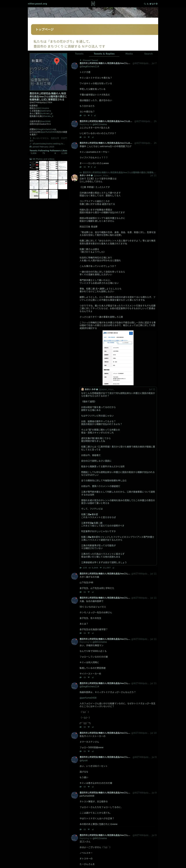Click the Nitter N logo
This screenshot has height=868, width=186.
tap(93, 4)
